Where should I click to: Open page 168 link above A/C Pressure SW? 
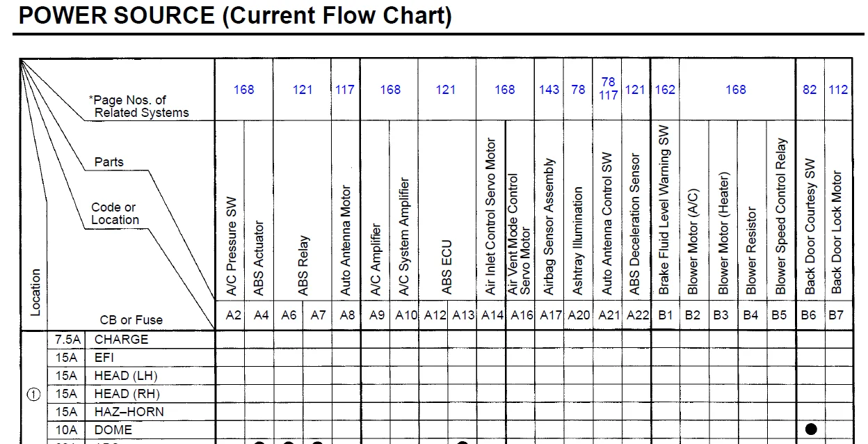click(243, 89)
